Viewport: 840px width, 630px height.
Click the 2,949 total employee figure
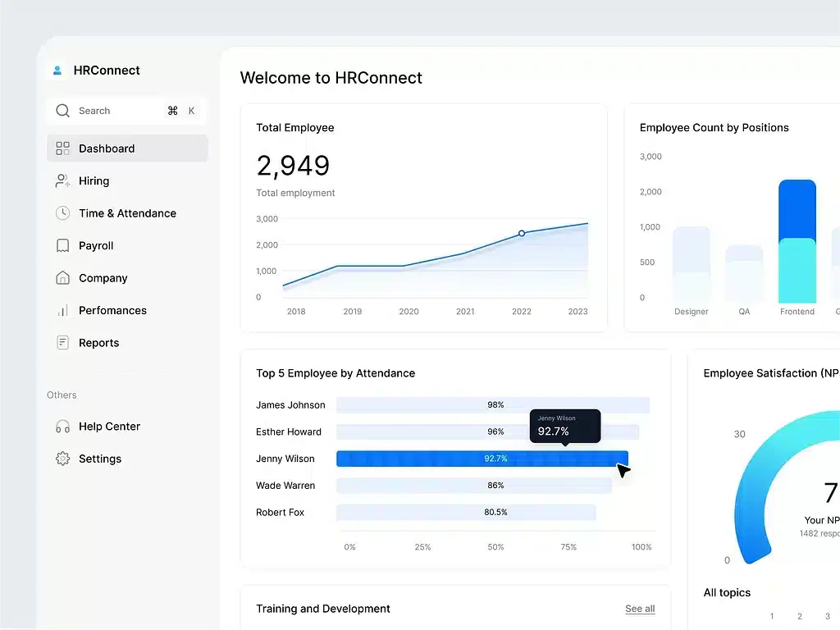pyautogui.click(x=293, y=166)
